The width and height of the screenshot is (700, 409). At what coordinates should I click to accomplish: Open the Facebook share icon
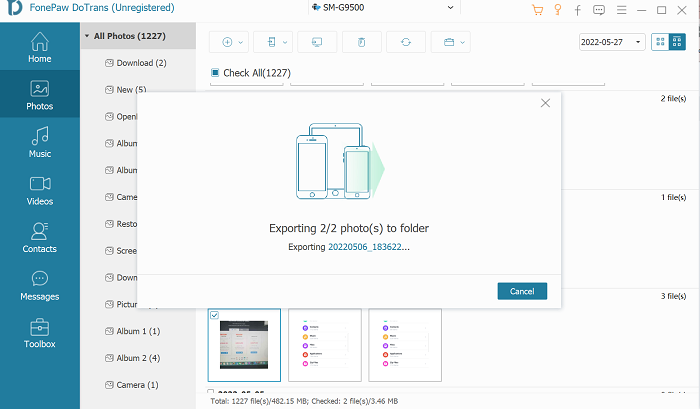click(x=578, y=10)
